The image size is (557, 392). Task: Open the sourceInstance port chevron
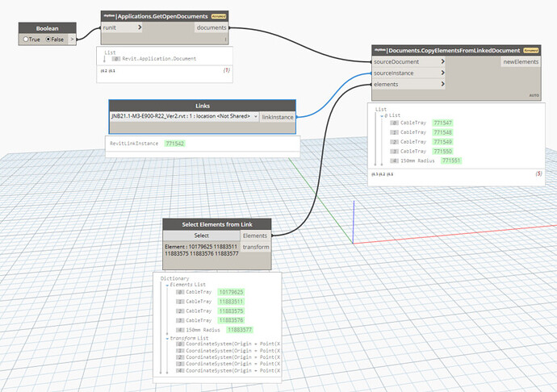(x=442, y=73)
